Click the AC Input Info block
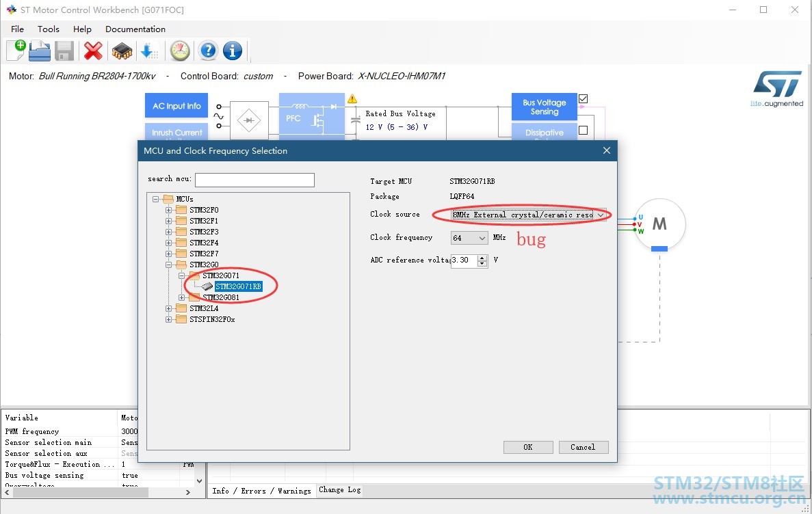Viewport: 812px width, 514px height. (x=176, y=105)
